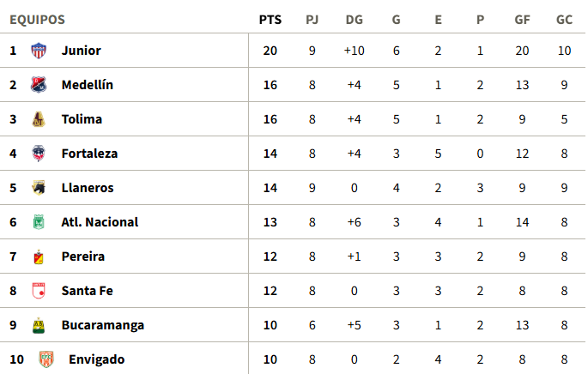The height and width of the screenshot is (374, 588).
Task: Click the Pereira team badge
Action: (x=39, y=256)
